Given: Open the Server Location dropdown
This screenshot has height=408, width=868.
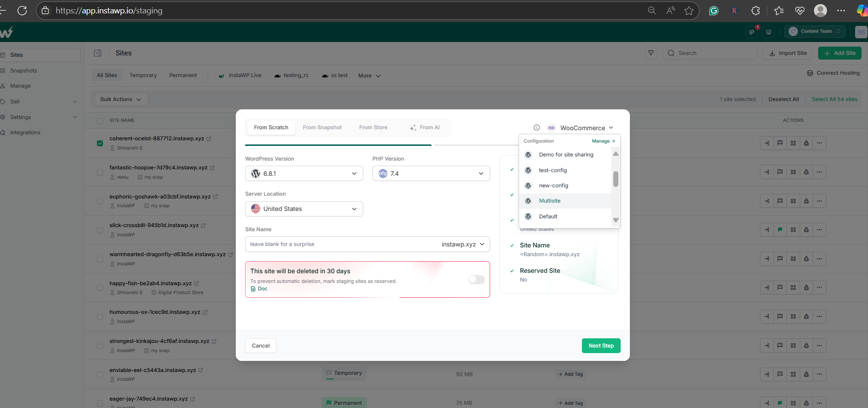Looking at the screenshot, I should (x=304, y=209).
